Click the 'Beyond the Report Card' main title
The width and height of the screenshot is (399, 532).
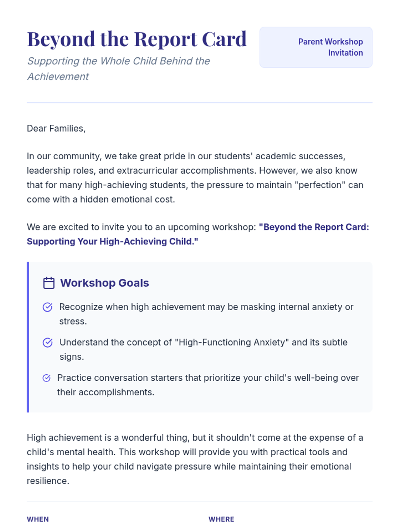tap(137, 39)
